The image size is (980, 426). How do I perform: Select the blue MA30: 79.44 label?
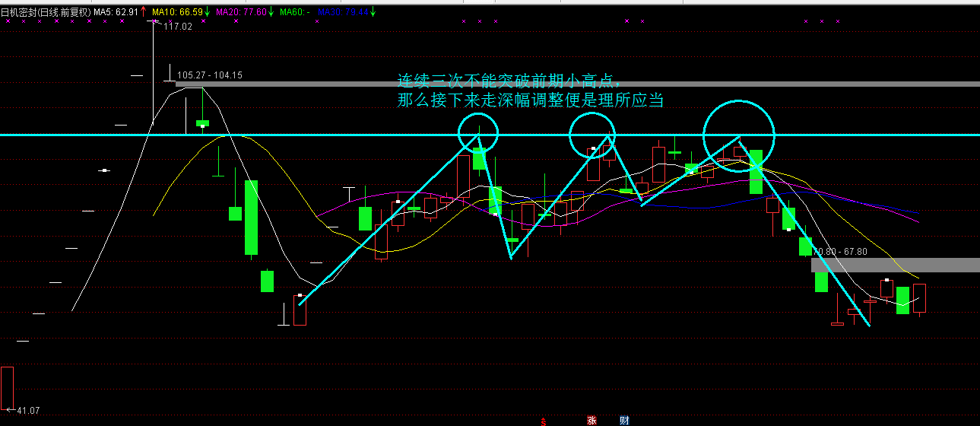tap(342, 11)
